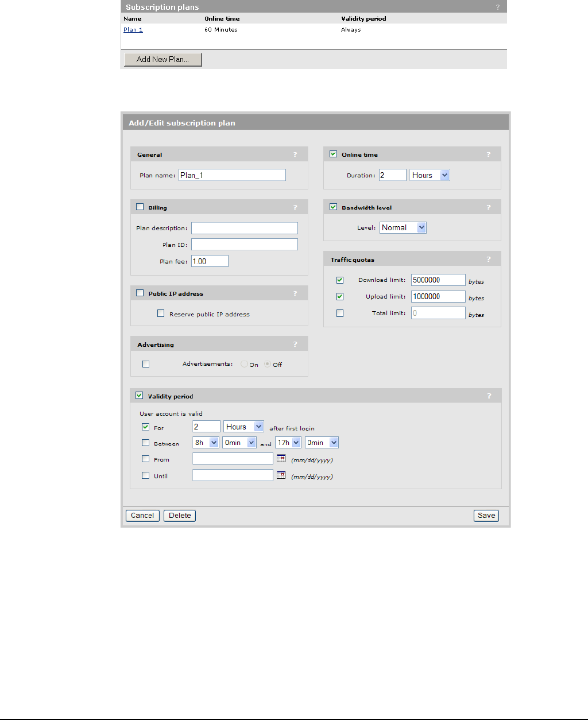Viewport: 588px width, 720px height.
Task: Open the Plan 1 link
Action: point(133,30)
